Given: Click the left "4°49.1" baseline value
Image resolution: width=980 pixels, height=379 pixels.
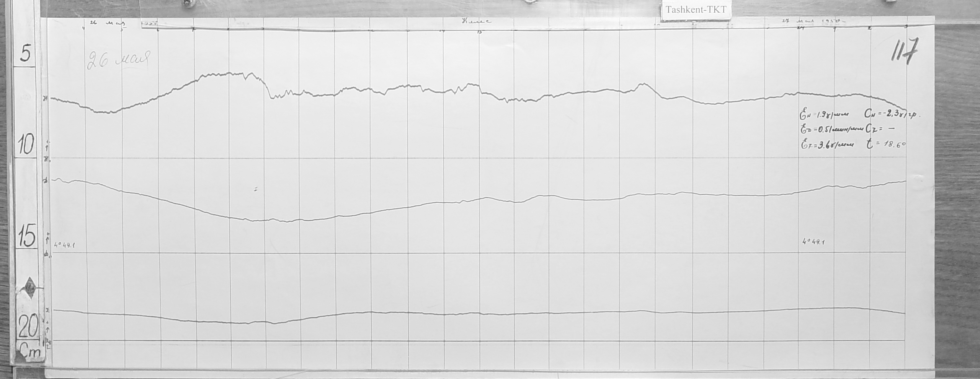Looking at the screenshot, I should [x=64, y=245].
